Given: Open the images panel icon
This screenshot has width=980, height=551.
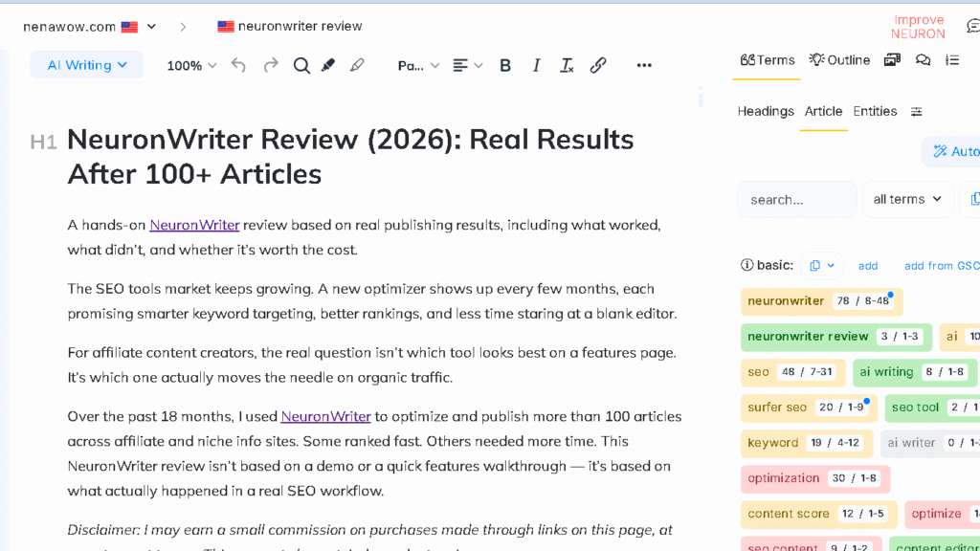Looking at the screenshot, I should (892, 60).
